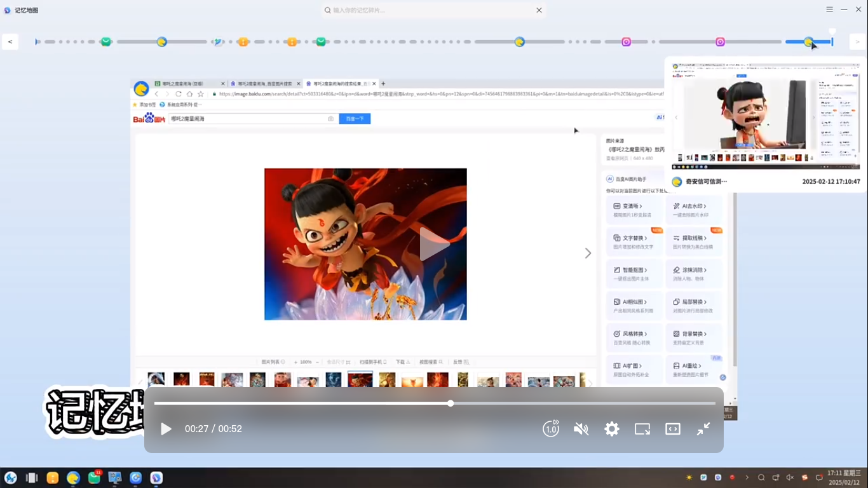
Task: Unmute the video player sound
Action: pyautogui.click(x=581, y=429)
